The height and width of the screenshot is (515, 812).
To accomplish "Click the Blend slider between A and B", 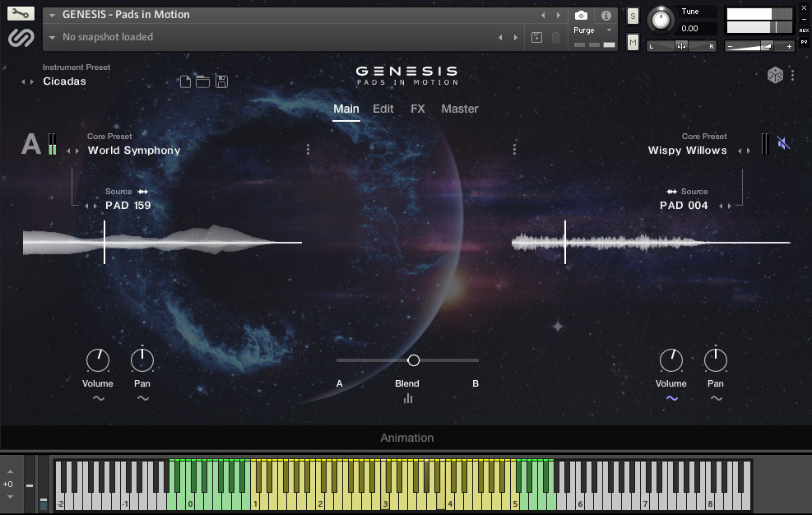I will [x=414, y=360].
